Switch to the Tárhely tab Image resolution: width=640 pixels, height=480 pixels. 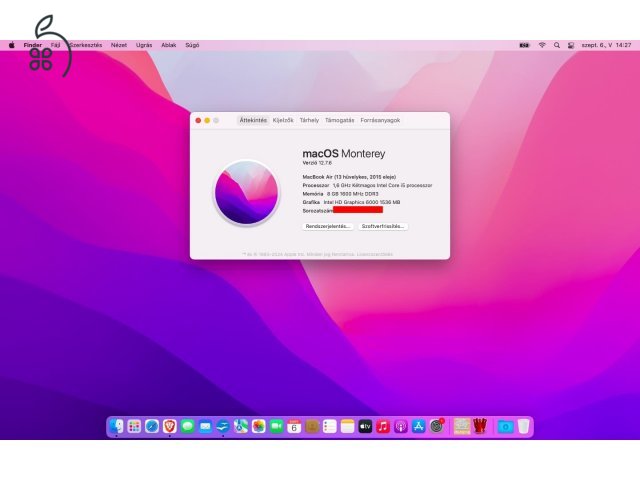(309, 120)
